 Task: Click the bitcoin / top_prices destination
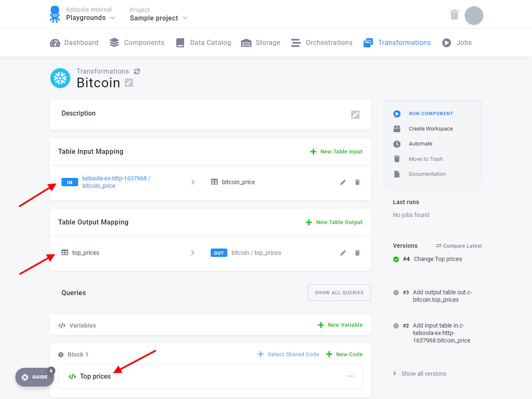(256, 253)
